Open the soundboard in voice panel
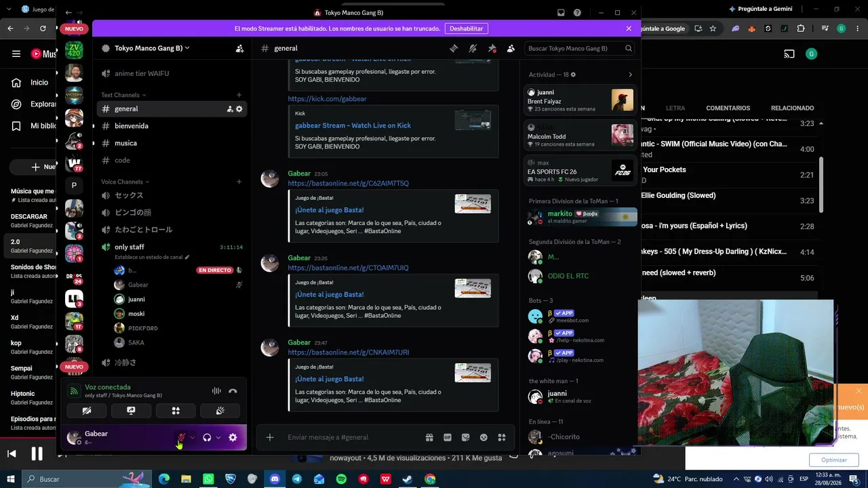The width and height of the screenshot is (868, 488). coord(220,411)
